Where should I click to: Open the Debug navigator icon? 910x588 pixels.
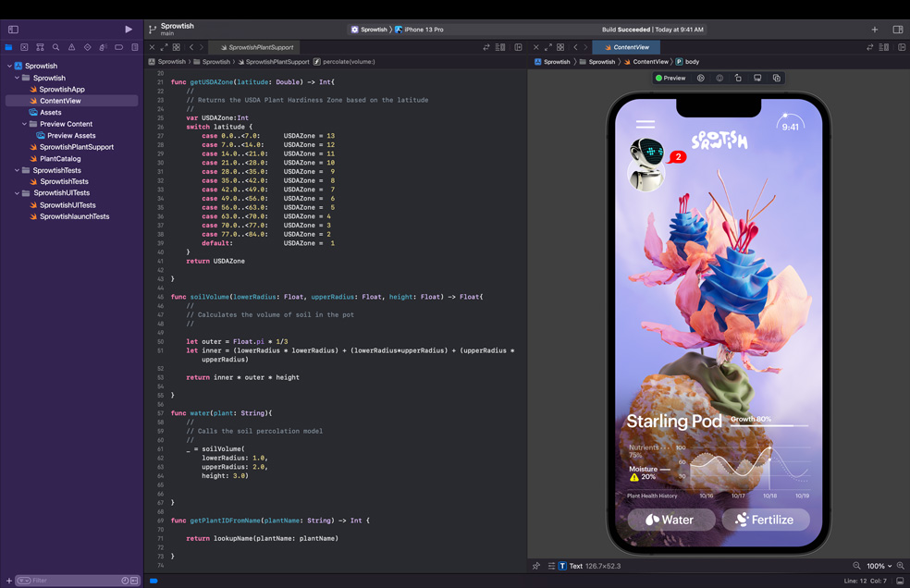[x=103, y=46]
